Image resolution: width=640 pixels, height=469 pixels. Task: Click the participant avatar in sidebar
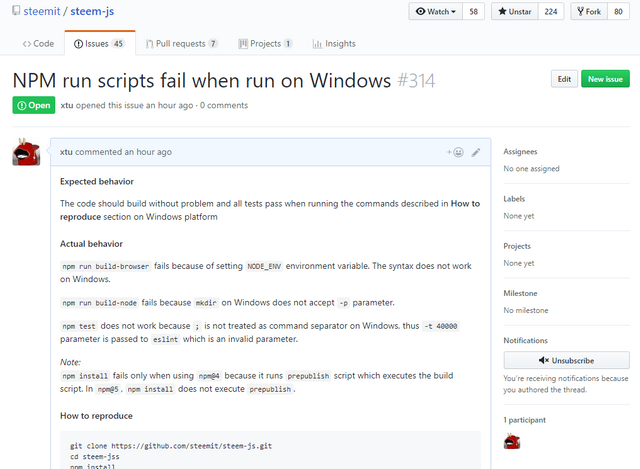coord(512,441)
